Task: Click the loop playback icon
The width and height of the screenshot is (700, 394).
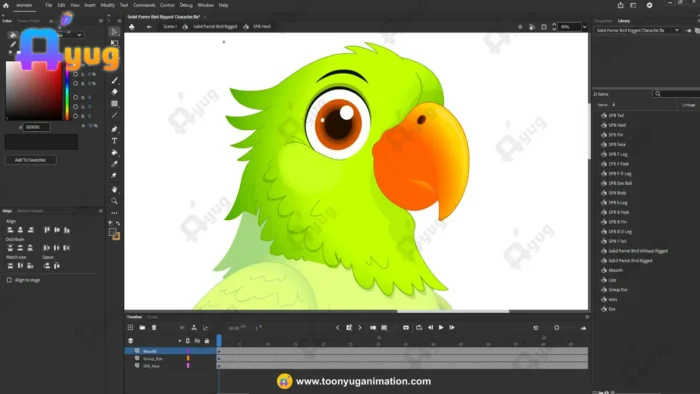Action: [419, 328]
